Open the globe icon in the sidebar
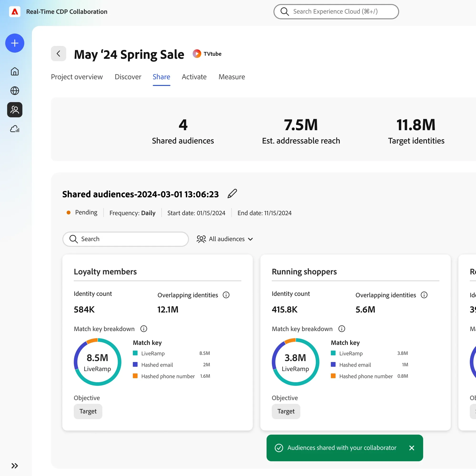The width and height of the screenshot is (476, 476). click(x=15, y=91)
